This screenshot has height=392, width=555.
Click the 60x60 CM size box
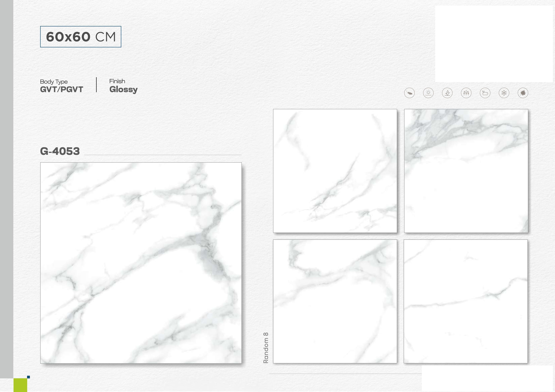point(81,37)
